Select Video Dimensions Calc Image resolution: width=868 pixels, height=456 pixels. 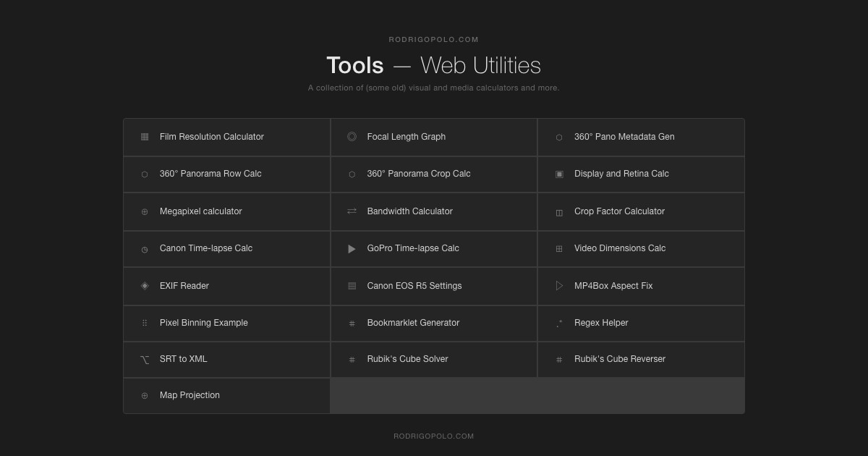(x=641, y=249)
